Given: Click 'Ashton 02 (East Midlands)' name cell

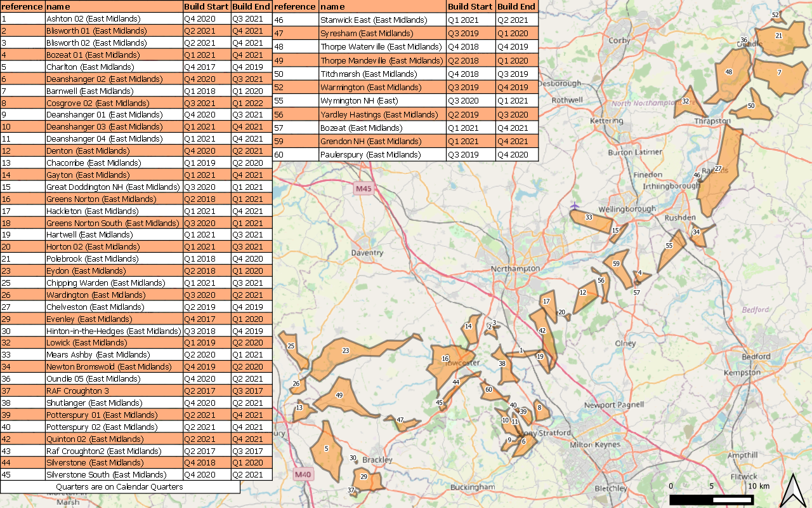Looking at the screenshot, I should click(114, 19).
